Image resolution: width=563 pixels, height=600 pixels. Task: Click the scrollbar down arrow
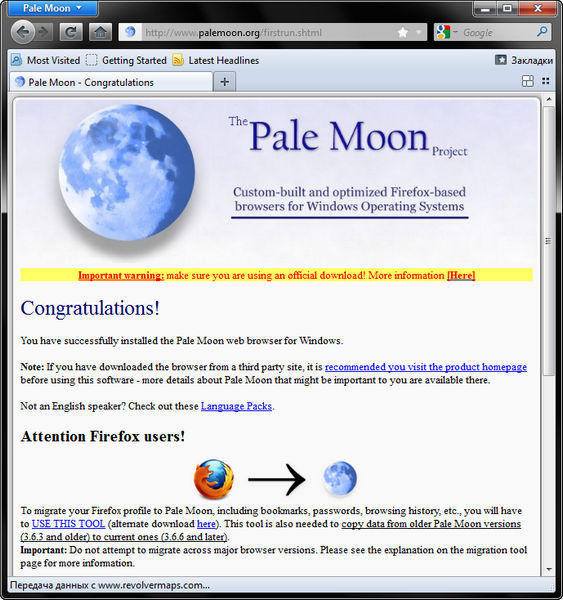pyautogui.click(x=549, y=569)
